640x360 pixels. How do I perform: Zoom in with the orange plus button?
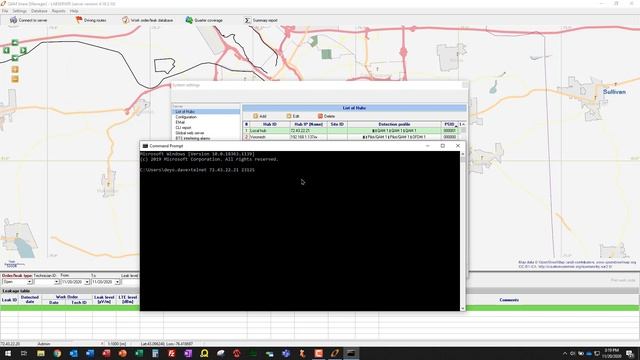pyautogui.click(x=15, y=69)
